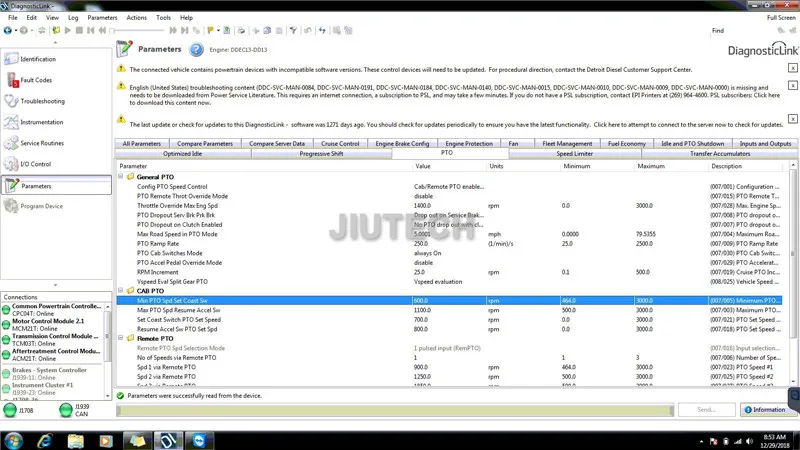Viewport: 800px width, 450px height.
Task: Click the blue help question mark icon
Action: pyautogui.click(x=196, y=49)
